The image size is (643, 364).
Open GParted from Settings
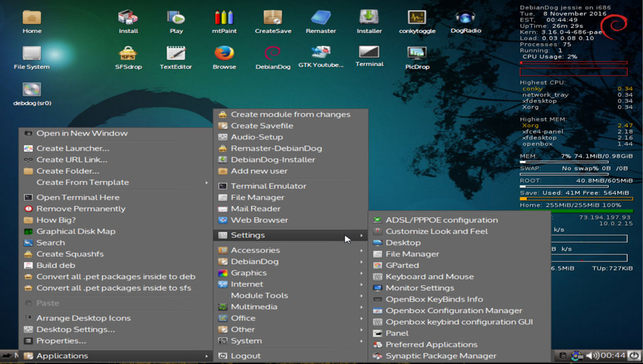[x=459, y=265]
